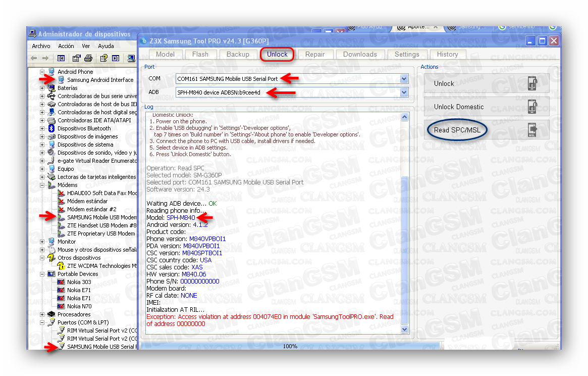Image resolution: width=588 pixels, height=376 pixels.
Task: Click the disabled Módem estándar #2 icon
Action: (61, 209)
